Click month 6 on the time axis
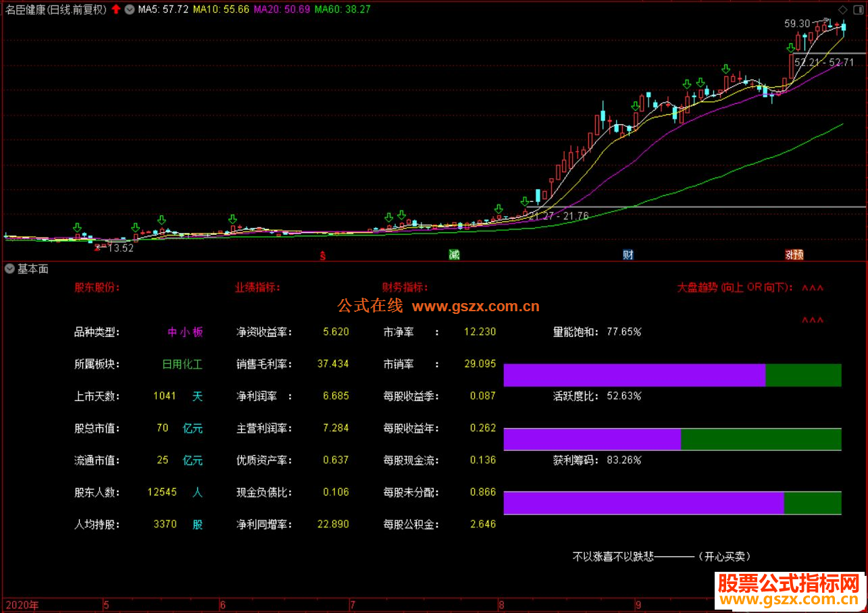The width and height of the screenshot is (868, 613). pos(224,605)
